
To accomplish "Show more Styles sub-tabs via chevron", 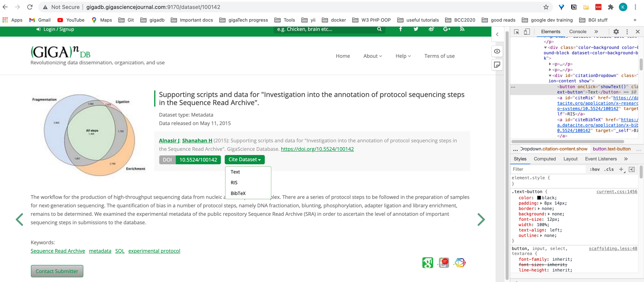I will 626,159.
